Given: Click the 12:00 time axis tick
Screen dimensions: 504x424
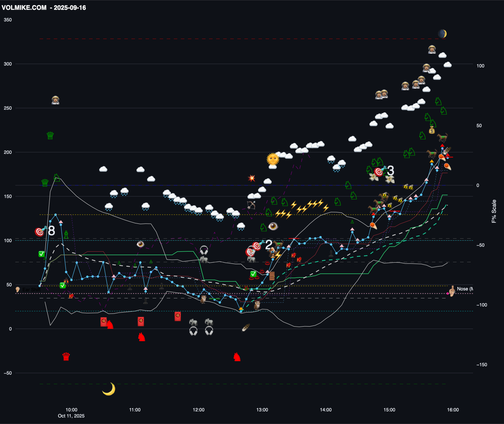Looking at the screenshot, I should (x=198, y=410).
